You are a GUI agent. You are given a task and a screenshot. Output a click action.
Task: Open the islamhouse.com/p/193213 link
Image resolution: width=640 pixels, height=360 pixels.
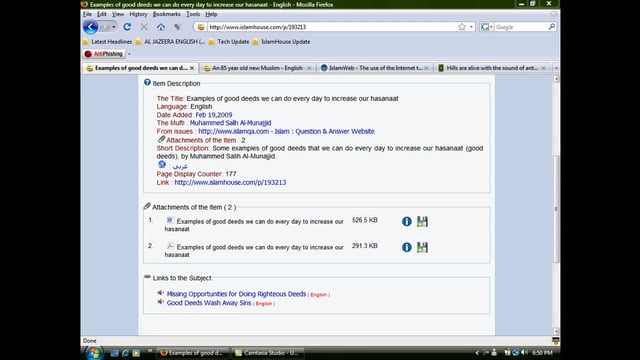[x=230, y=182]
